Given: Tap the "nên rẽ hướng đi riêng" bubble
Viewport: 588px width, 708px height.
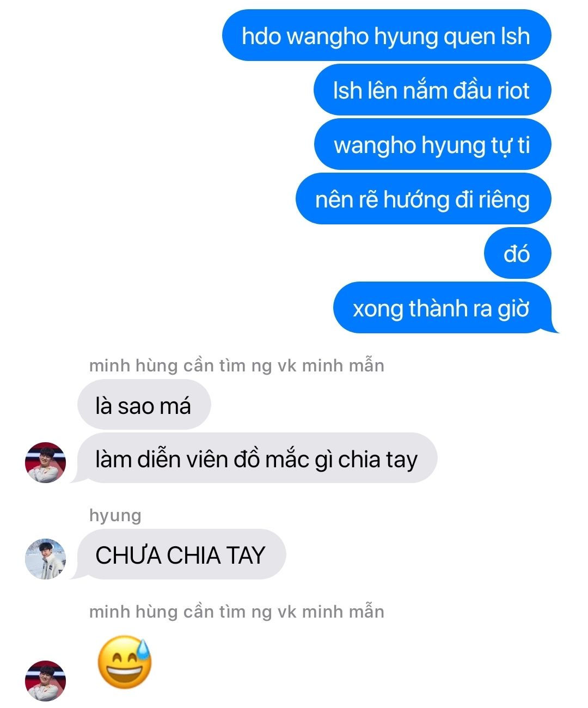Looking at the screenshot, I should (424, 199).
